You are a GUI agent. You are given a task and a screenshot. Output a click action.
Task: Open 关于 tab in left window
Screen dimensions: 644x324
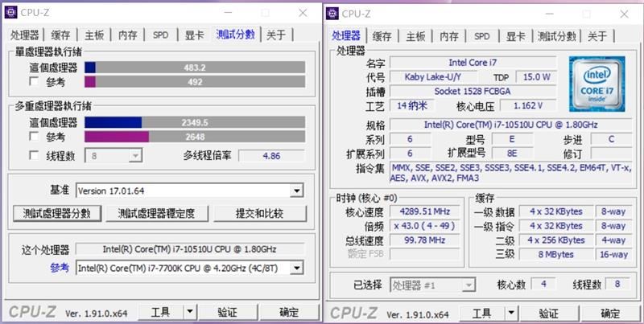[276, 35]
